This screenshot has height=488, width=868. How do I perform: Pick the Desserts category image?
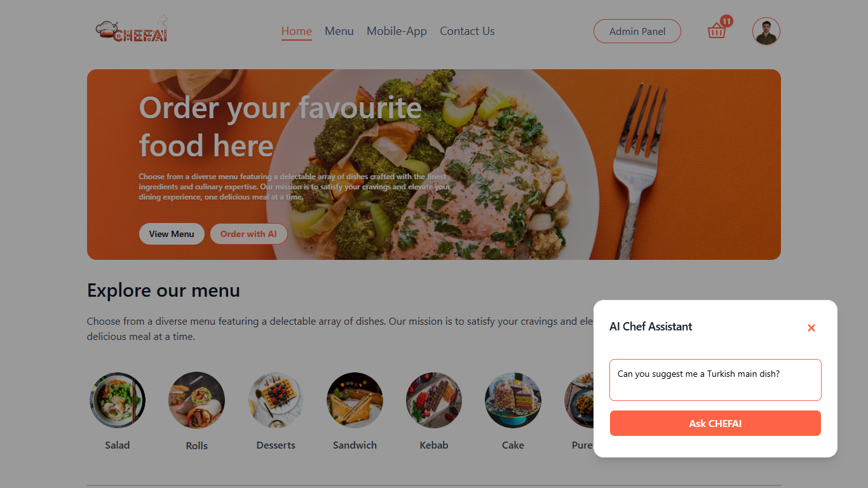[x=276, y=400]
